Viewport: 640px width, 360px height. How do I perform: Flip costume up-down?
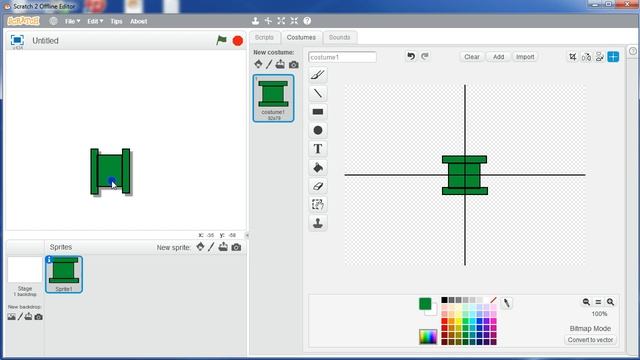pos(600,57)
